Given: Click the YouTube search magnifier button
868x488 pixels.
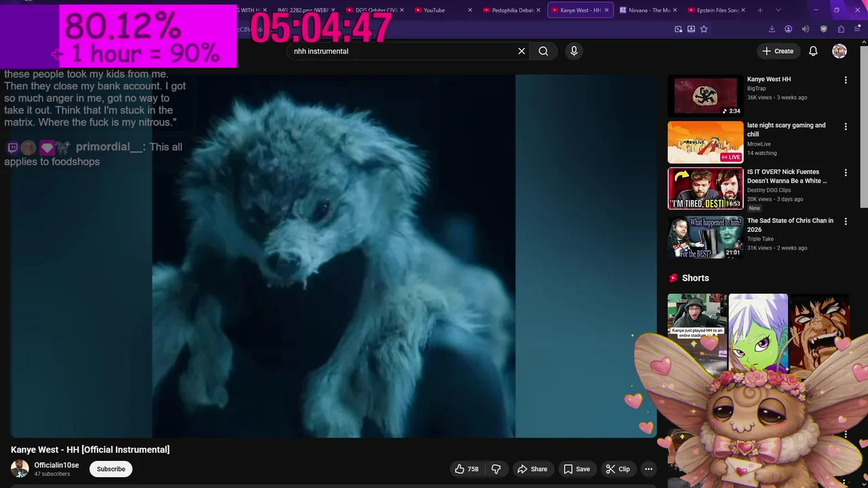Looking at the screenshot, I should tap(543, 51).
